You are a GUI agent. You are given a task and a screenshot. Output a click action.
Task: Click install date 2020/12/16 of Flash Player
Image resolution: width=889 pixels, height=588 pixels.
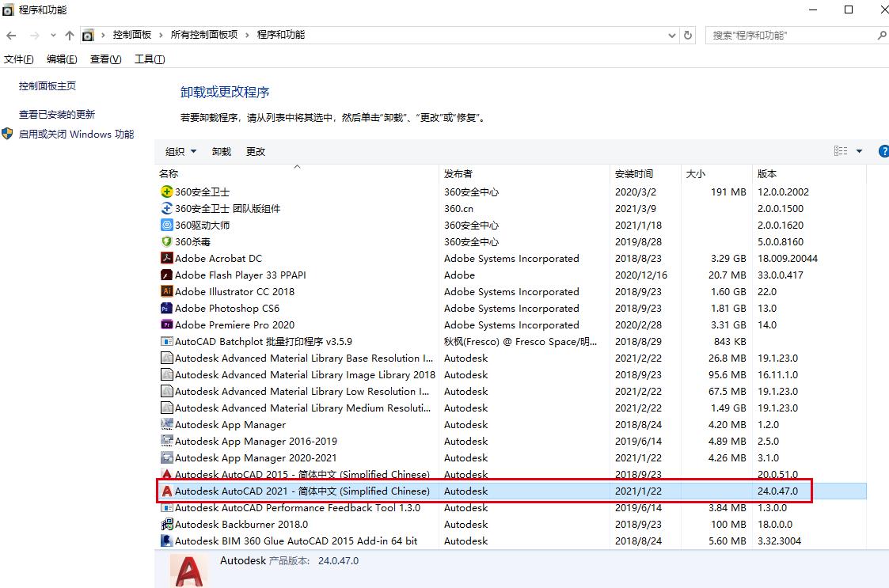point(641,275)
